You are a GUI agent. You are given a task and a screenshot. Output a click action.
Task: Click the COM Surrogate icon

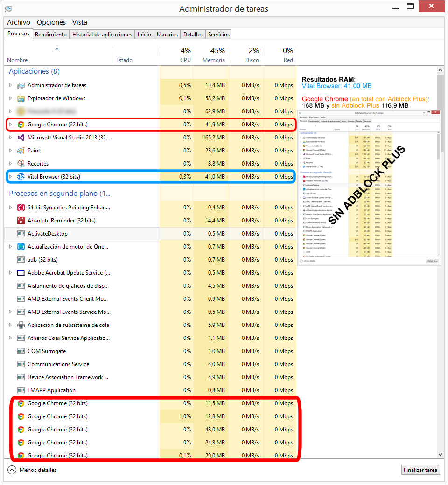click(21, 351)
